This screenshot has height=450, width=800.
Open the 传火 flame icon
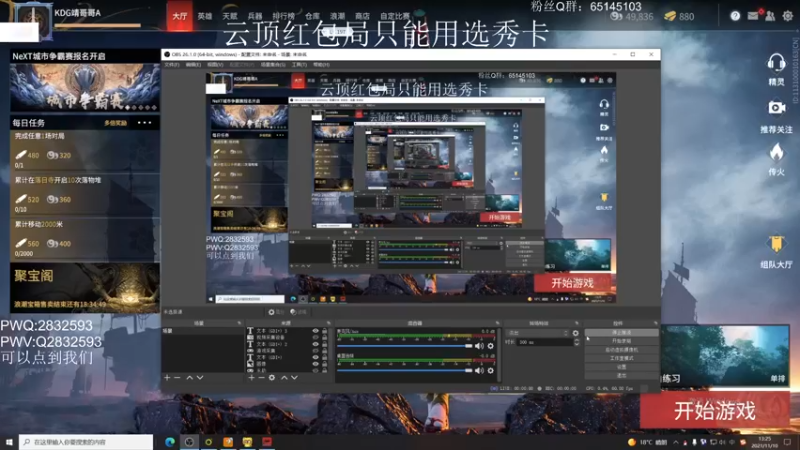(776, 153)
